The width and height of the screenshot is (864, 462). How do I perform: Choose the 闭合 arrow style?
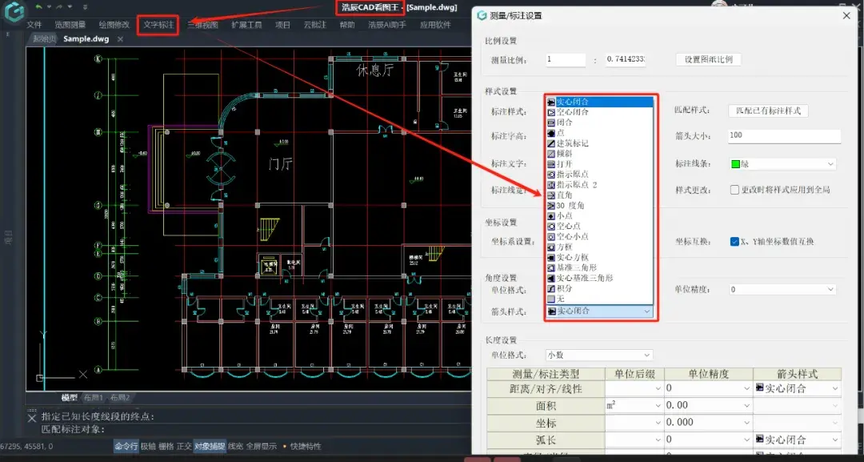coord(600,122)
